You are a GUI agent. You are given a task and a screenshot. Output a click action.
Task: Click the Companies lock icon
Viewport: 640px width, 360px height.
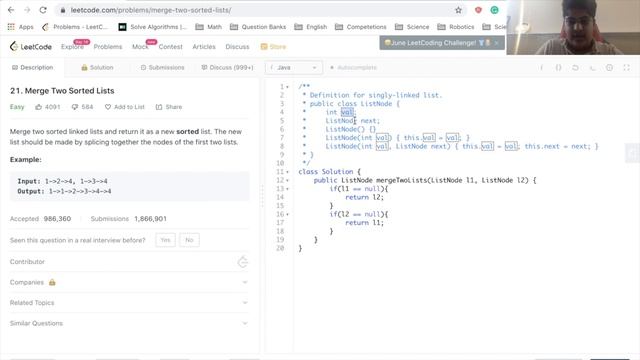click(x=52, y=282)
